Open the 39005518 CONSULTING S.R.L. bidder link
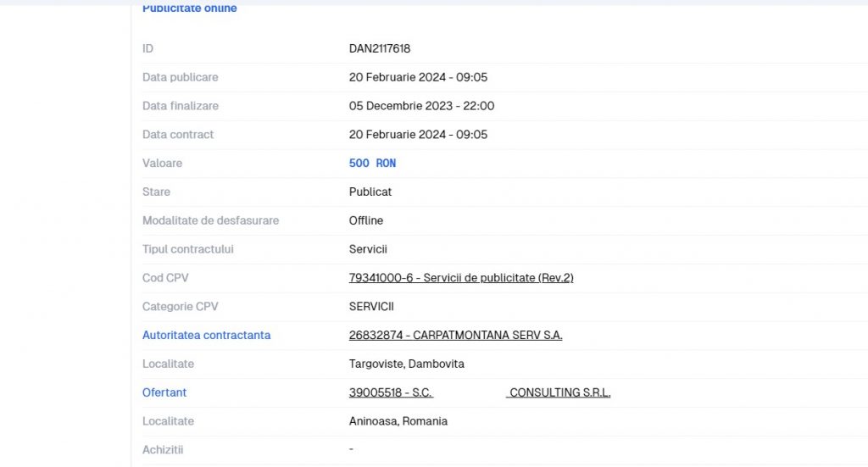 point(479,393)
